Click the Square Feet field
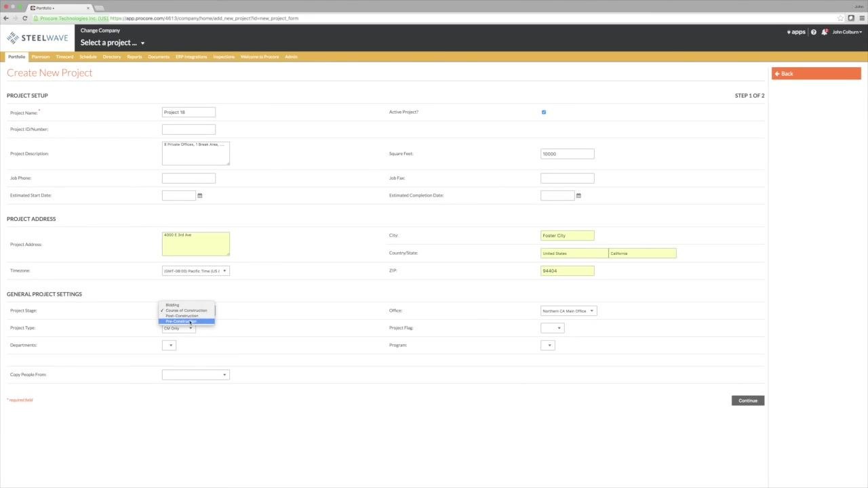The width and height of the screenshot is (868, 488). [x=568, y=154]
